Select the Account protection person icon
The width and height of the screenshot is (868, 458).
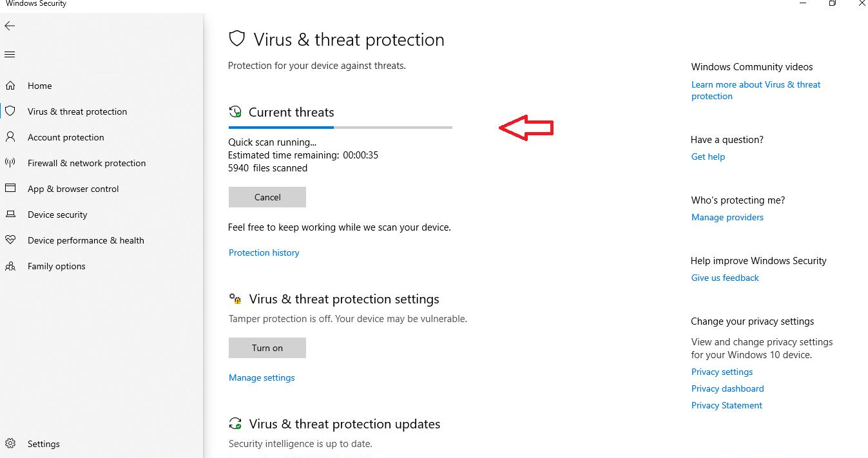10,137
